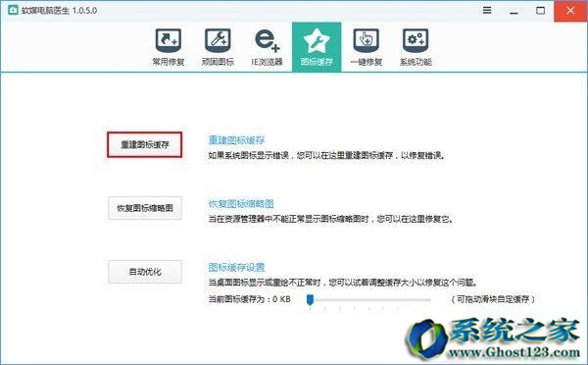Maximize the 软媒电脑医生 window
The height and width of the screenshot is (365, 588).
tap(540, 11)
